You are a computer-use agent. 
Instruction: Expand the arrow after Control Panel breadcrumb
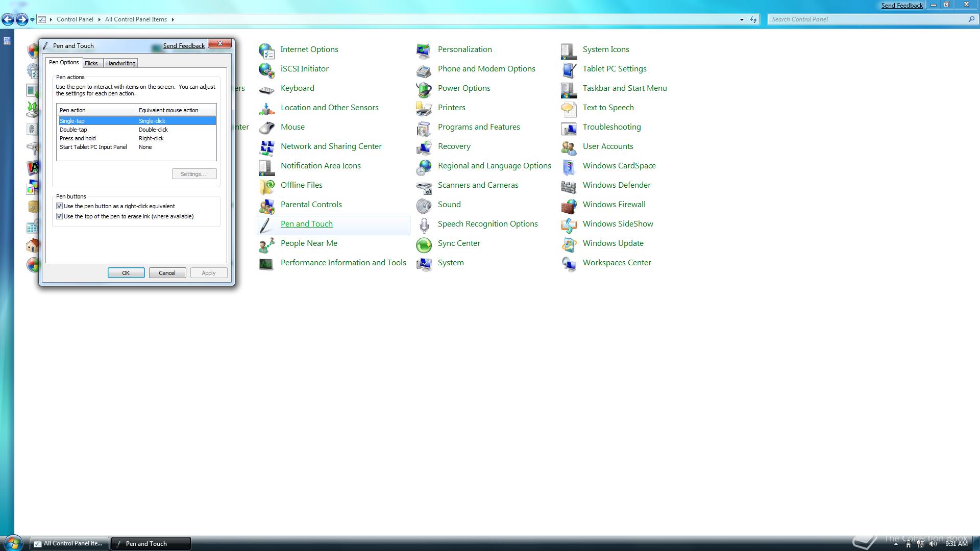click(x=99, y=19)
